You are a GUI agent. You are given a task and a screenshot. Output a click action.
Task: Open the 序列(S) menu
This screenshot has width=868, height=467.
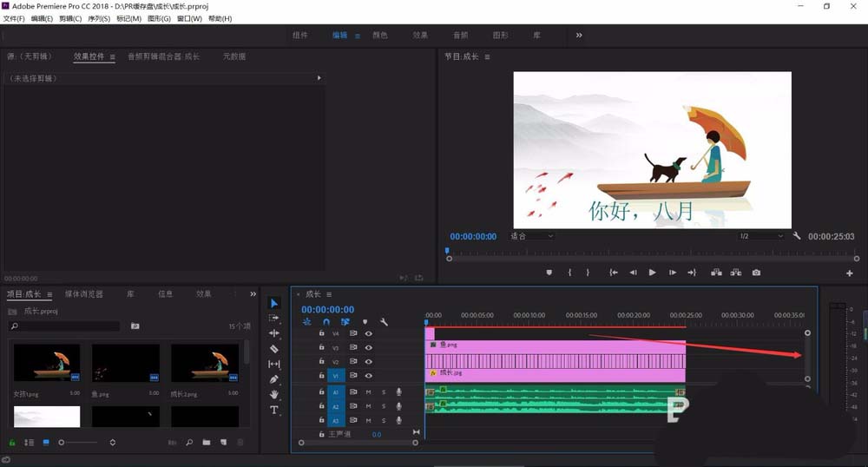[x=99, y=18]
